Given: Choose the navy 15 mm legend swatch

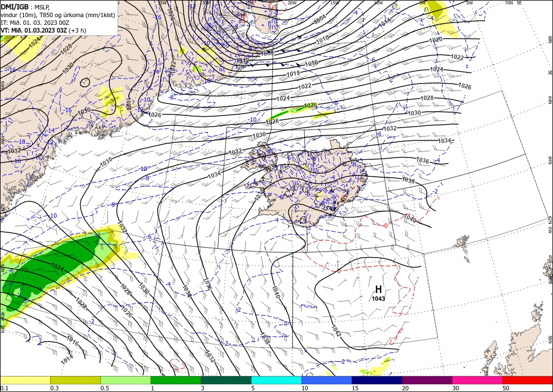Looking at the screenshot, I should coord(377,380).
